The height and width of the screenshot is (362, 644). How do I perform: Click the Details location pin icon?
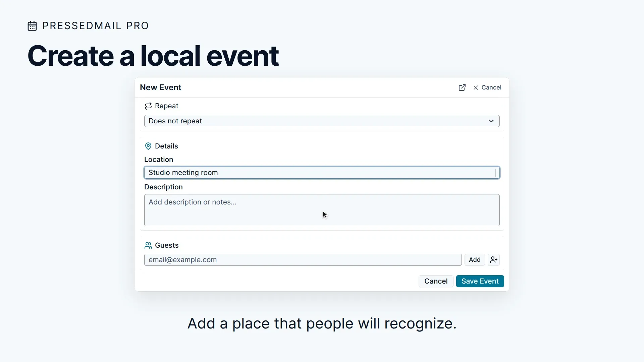[x=148, y=146]
